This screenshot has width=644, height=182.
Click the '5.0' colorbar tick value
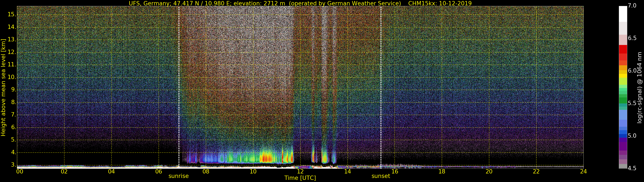(x=632, y=136)
